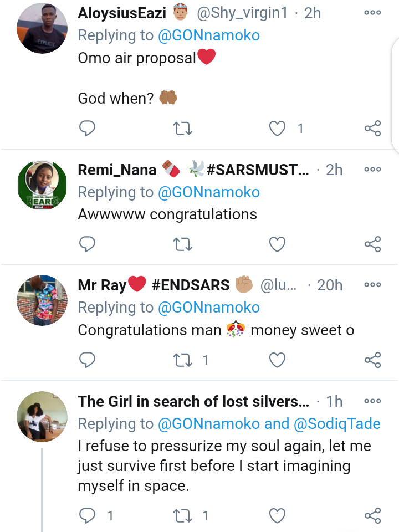
Task: Reply to Mr Ray's tweet
Action: (87, 360)
